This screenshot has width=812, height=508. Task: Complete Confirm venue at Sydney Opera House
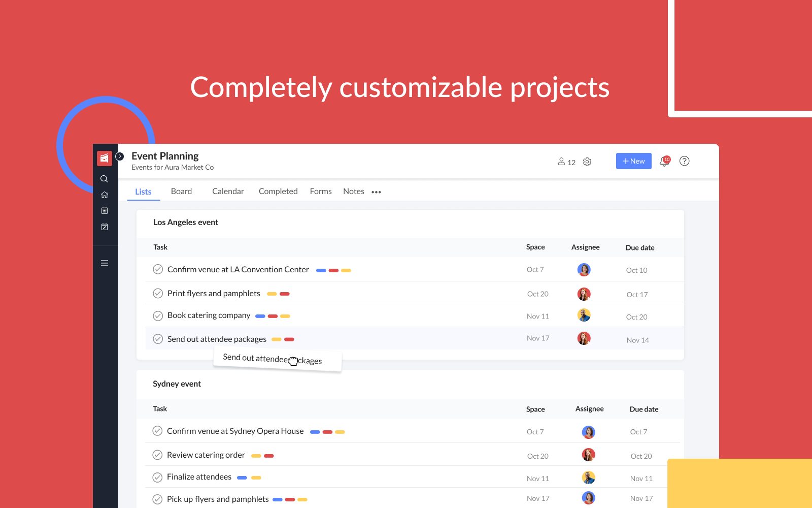tap(157, 431)
